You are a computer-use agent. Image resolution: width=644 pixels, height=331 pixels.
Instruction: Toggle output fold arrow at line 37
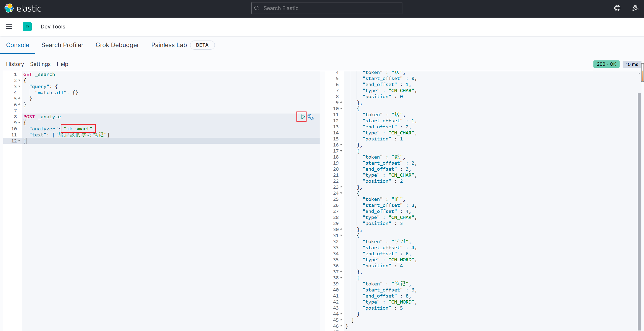tap(341, 272)
